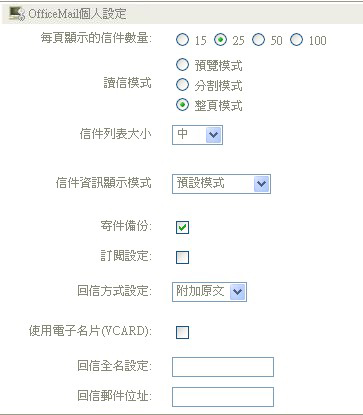Open the 信件列表大小 dropdown
363x415 pixels.
point(197,135)
